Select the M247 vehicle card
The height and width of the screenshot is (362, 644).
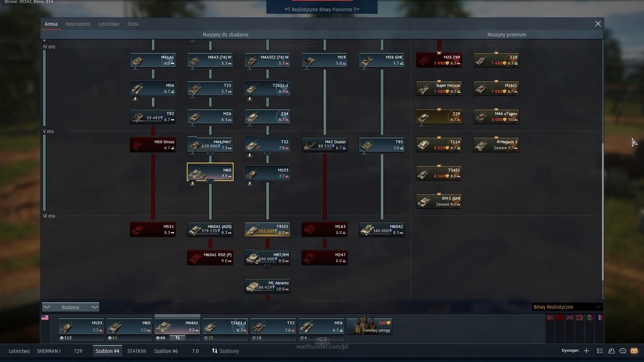pyautogui.click(x=325, y=257)
